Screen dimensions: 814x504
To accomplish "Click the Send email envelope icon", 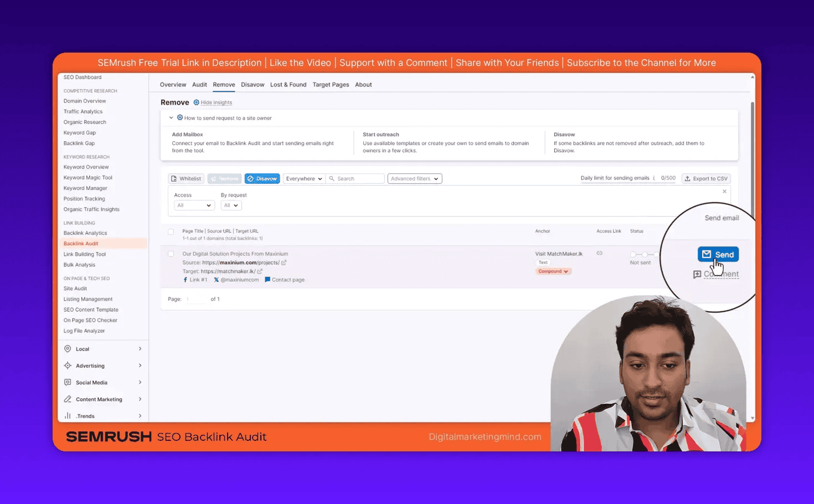I will (x=708, y=254).
